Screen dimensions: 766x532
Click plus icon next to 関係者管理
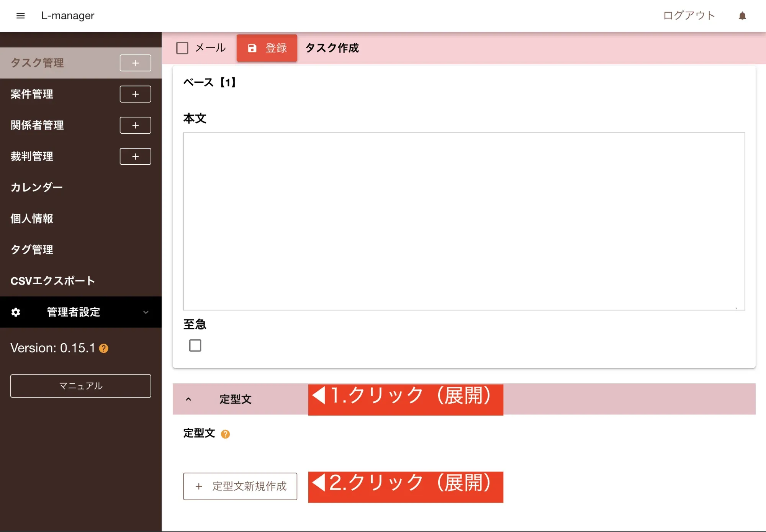point(135,125)
